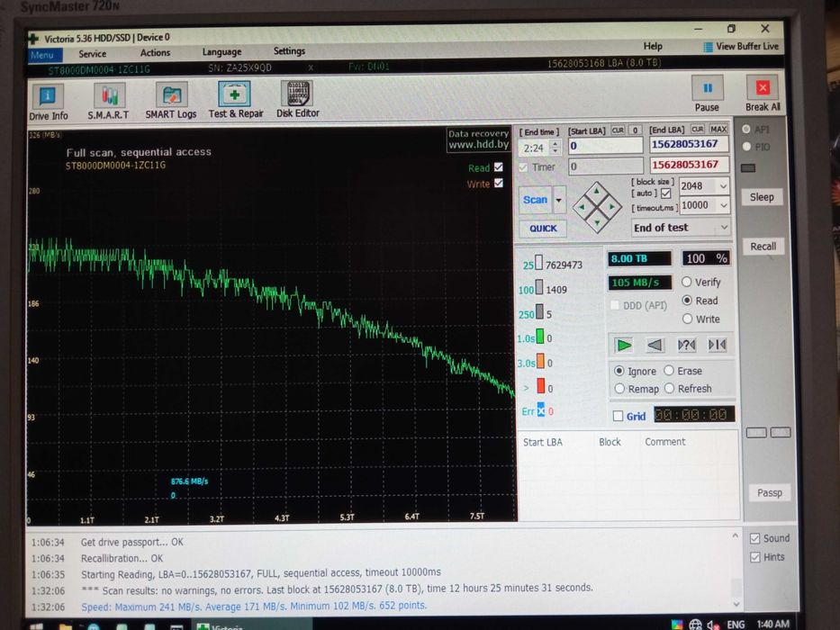Open the Service menu
Screen dimensions: 840x630
pos(92,54)
